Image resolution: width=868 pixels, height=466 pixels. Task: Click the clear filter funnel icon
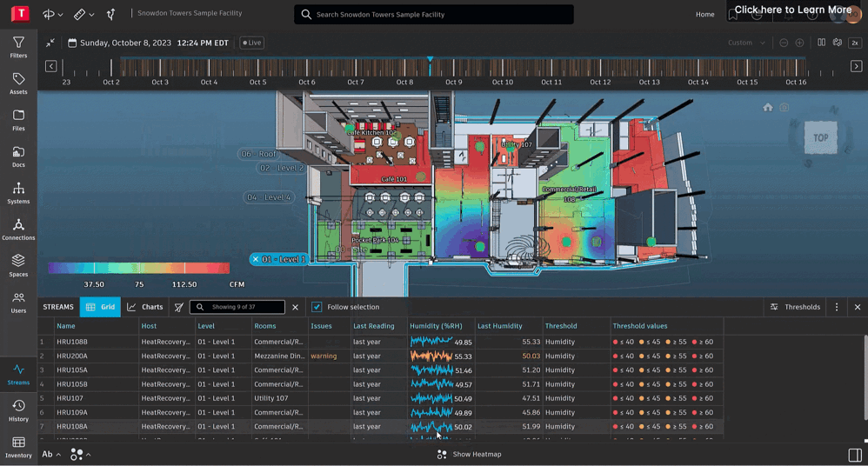pos(179,307)
